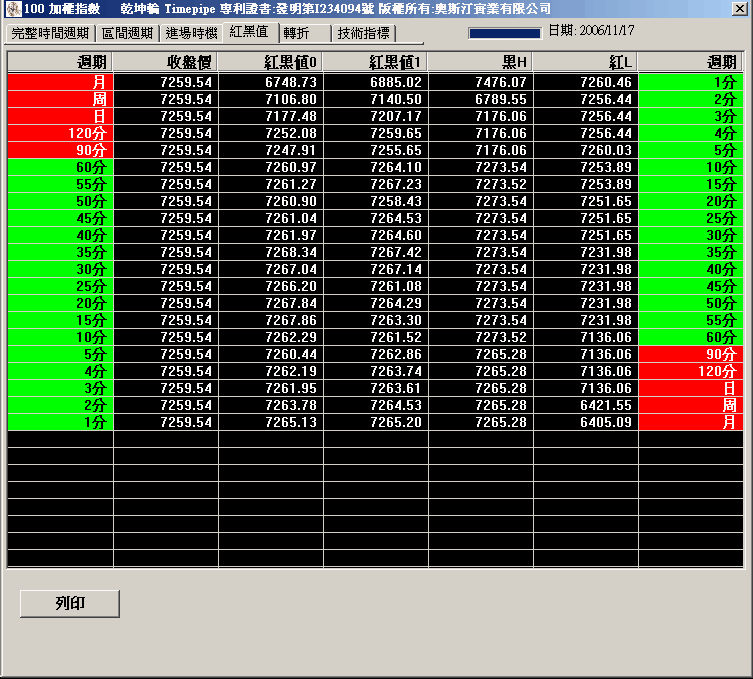Select the 黑H column header
753x679 pixels.
pos(480,62)
